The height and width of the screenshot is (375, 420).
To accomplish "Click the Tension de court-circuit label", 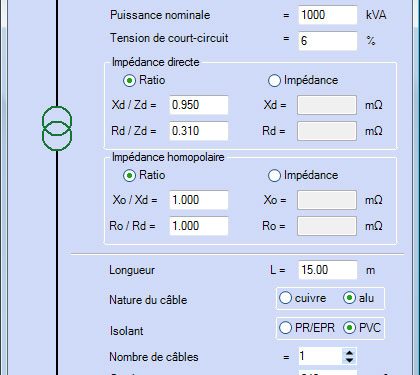I will pyautogui.click(x=169, y=38).
